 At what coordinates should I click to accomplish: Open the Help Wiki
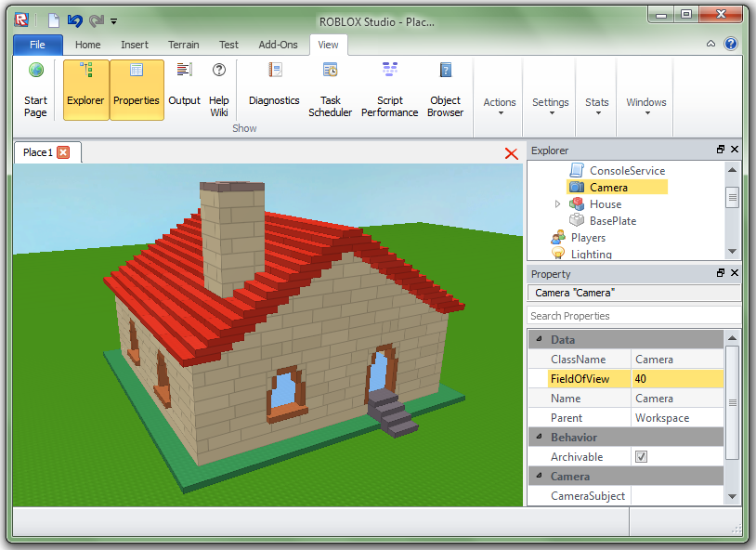click(x=219, y=90)
